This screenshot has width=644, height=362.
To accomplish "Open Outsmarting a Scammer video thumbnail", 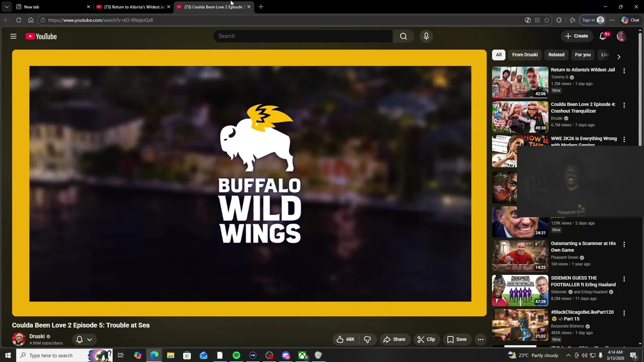I will click(x=520, y=255).
